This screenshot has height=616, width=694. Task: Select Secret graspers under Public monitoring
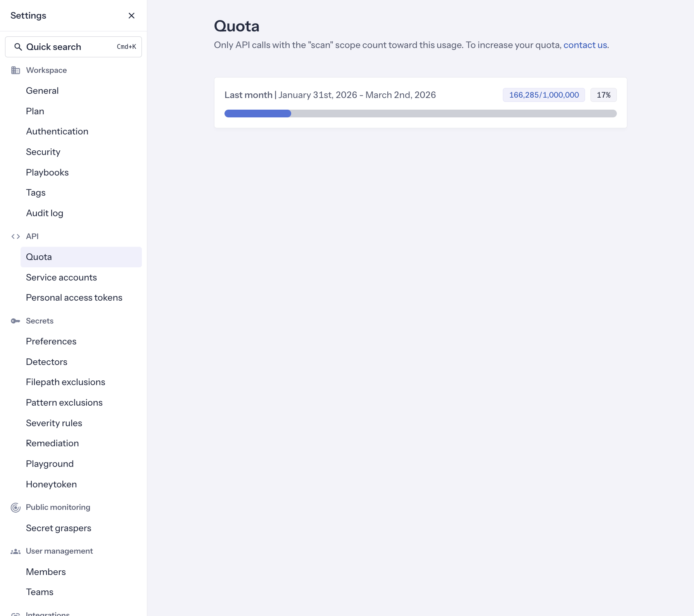pyautogui.click(x=59, y=528)
